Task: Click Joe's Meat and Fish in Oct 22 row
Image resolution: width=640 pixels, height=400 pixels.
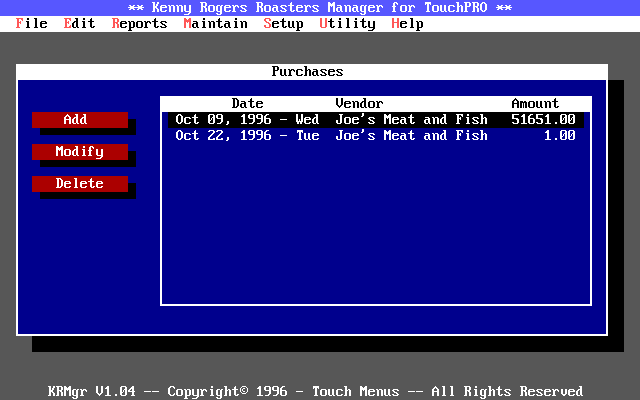Action: coord(411,136)
